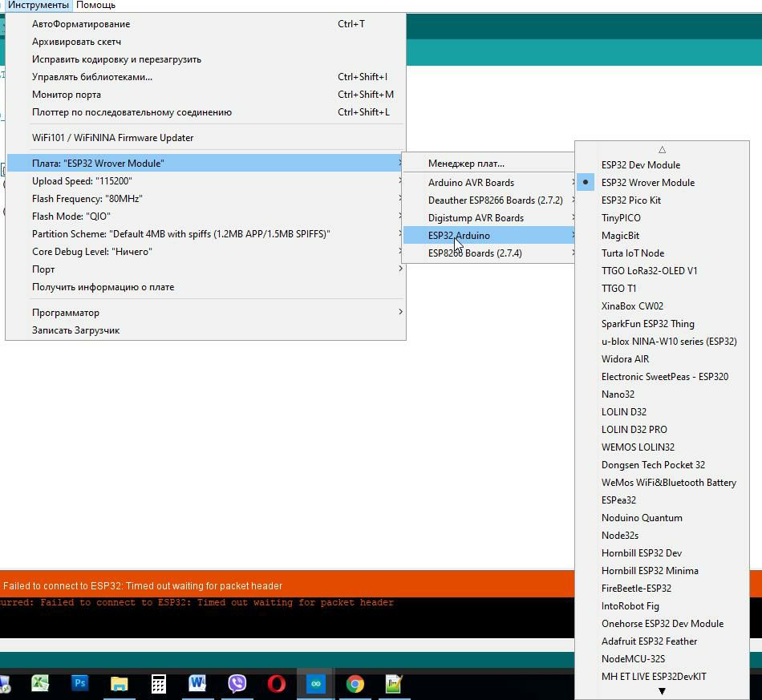Select Turta IoT Node board
Image resolution: width=762 pixels, height=700 pixels.
click(662, 253)
